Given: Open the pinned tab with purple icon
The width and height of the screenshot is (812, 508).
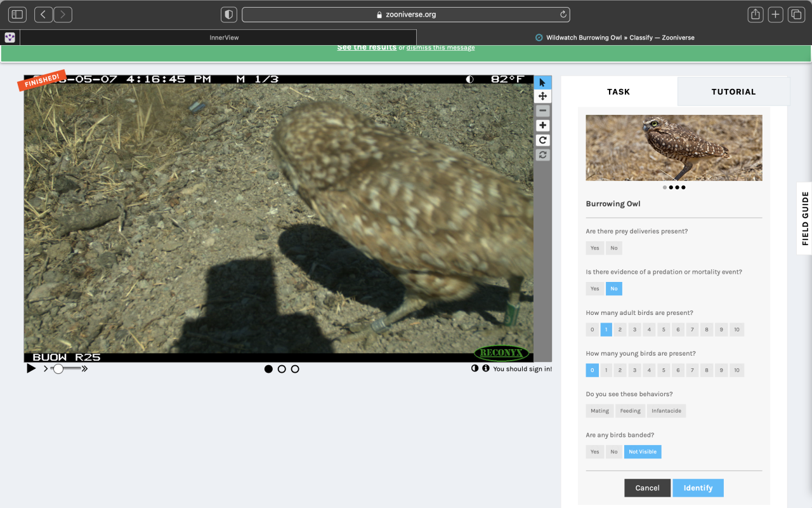Looking at the screenshot, I should (10, 37).
